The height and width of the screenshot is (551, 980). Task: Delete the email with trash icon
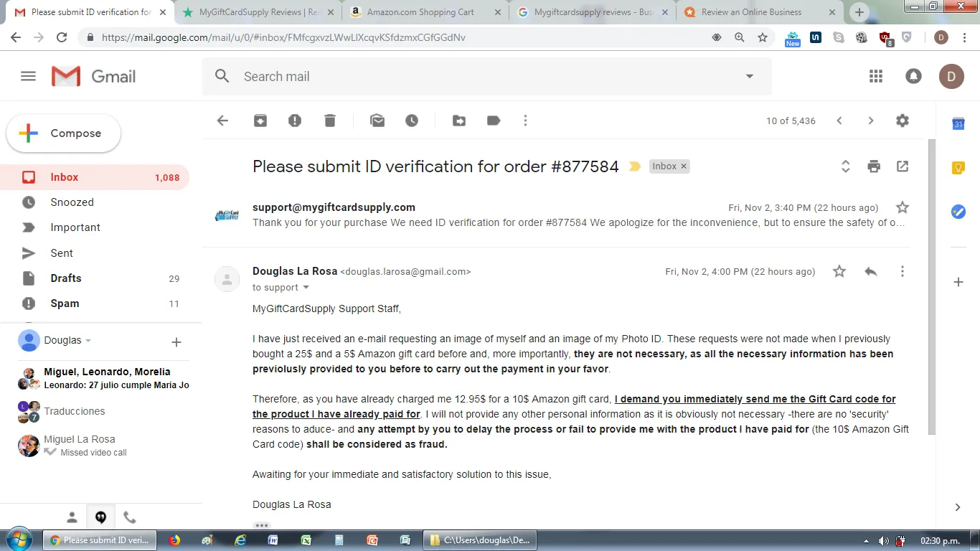point(330,121)
